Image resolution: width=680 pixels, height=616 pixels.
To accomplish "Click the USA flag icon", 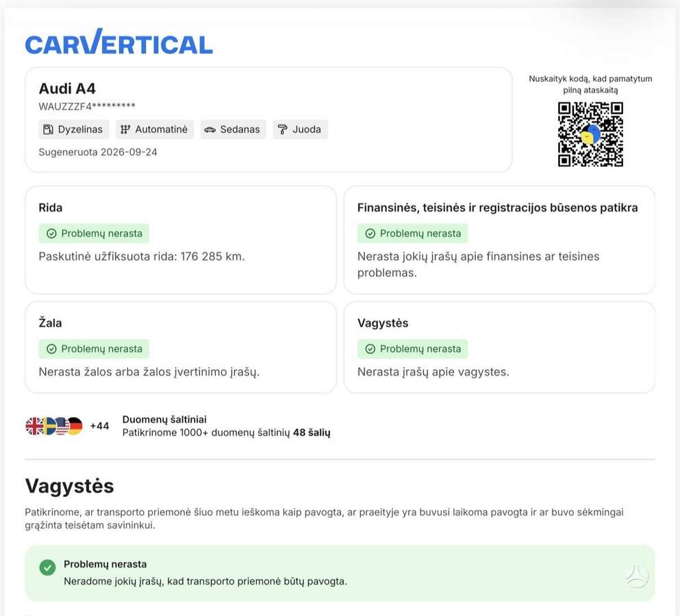I will [62, 426].
